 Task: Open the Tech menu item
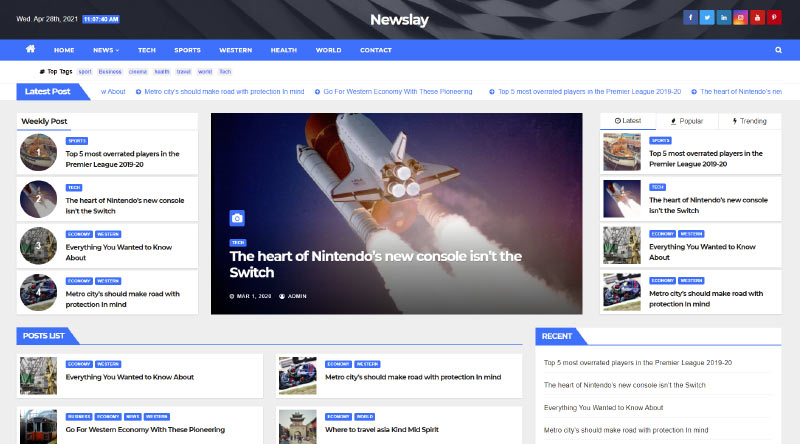tap(147, 50)
